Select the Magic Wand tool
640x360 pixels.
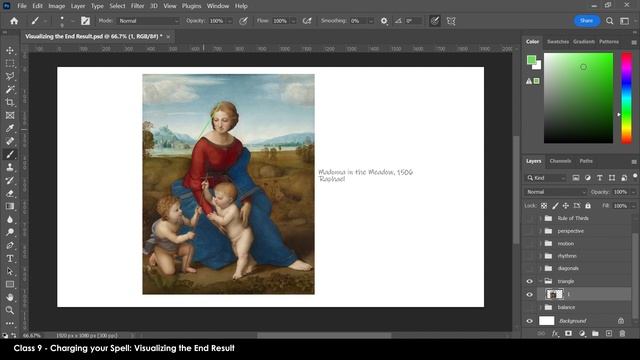[x=10, y=89]
